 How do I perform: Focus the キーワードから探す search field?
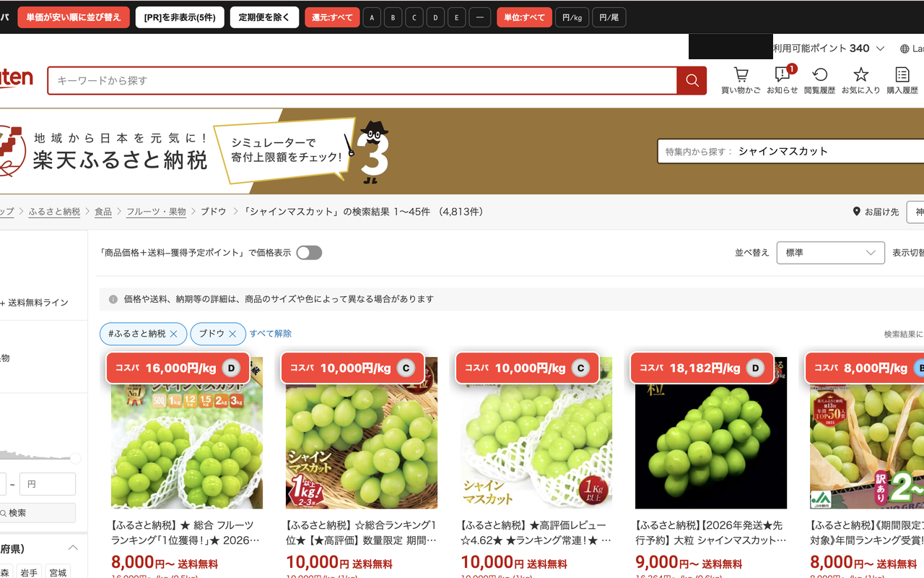(x=362, y=80)
